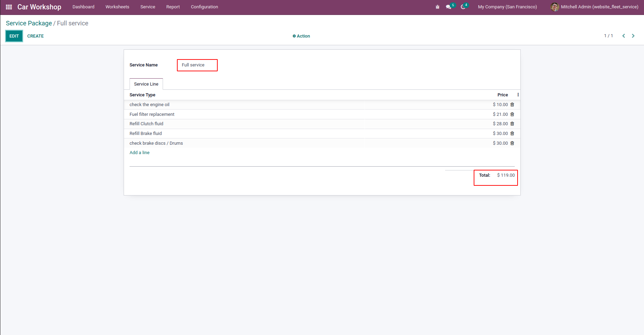This screenshot has width=644, height=335.
Task: Delete the 'Refill Clutch fluid' line
Action: tap(512, 124)
